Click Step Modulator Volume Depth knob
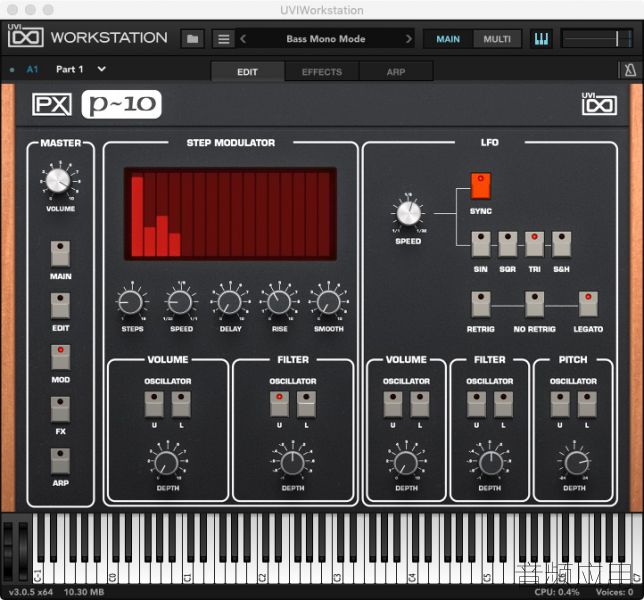Screen dimensions: 644x600 166,463
